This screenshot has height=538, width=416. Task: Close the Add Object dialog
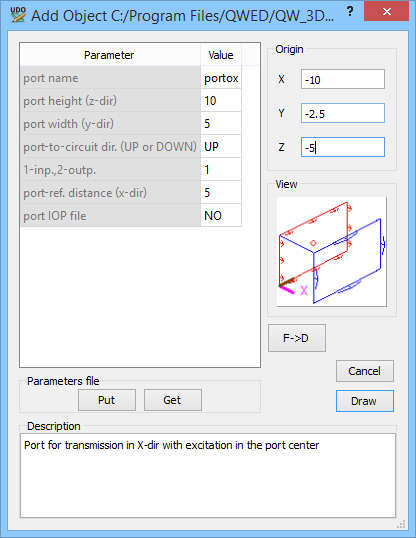point(386,11)
